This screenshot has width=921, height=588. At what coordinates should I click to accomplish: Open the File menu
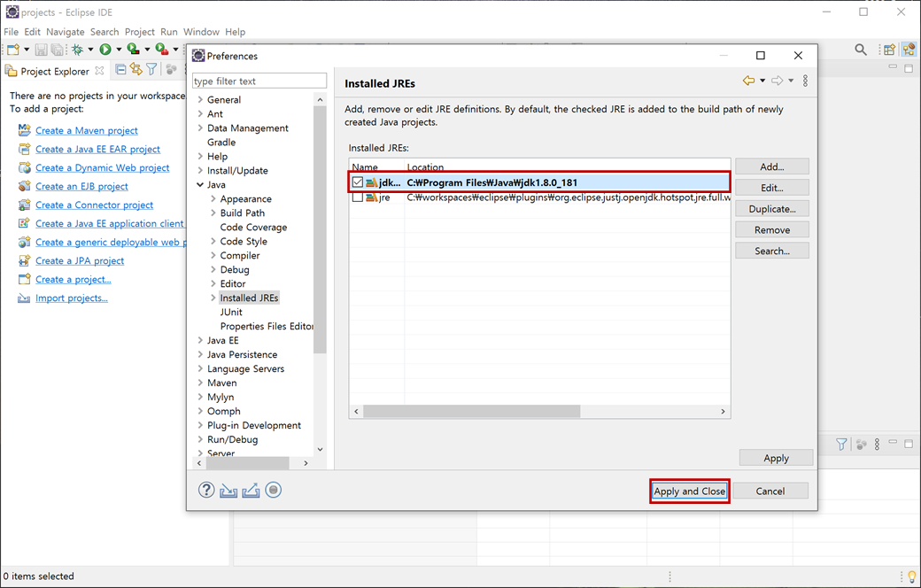click(x=12, y=32)
